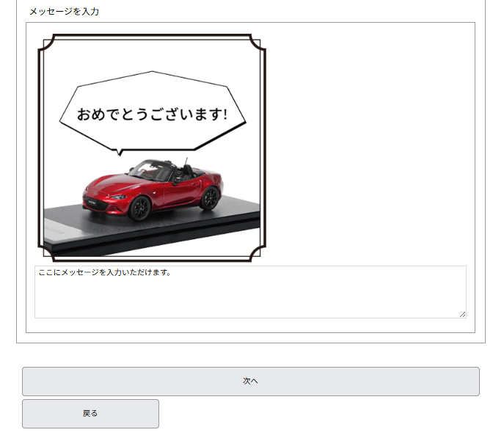Click the car's front wheel
The width and height of the screenshot is (504, 438).
coord(139,209)
